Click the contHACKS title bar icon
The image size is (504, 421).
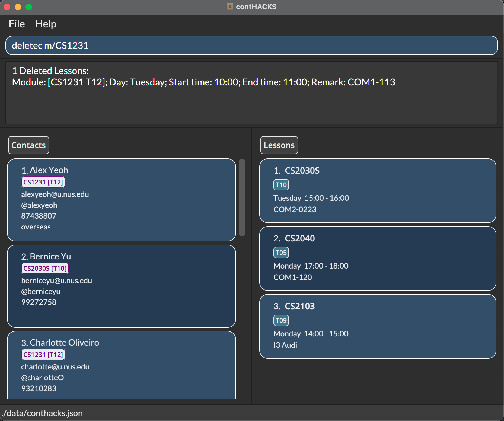tap(229, 7)
